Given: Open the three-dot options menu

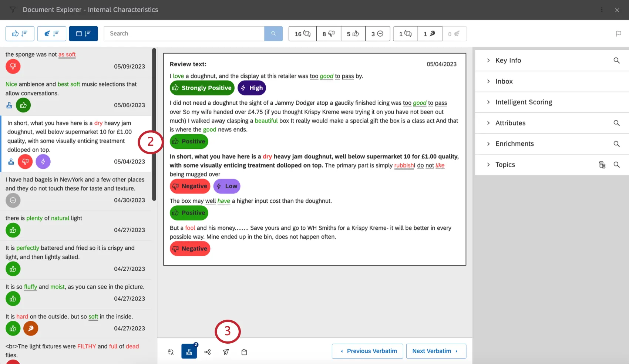Looking at the screenshot, I should point(602,10).
